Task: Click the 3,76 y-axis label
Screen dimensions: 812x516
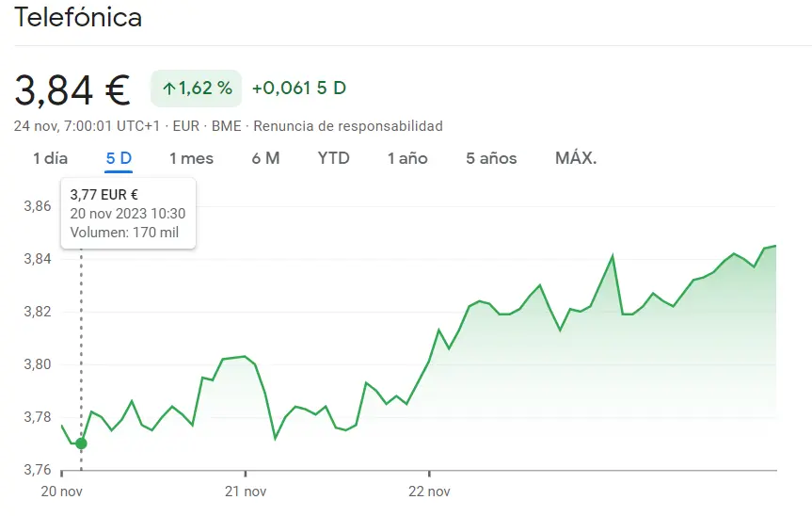Action: tap(38, 469)
